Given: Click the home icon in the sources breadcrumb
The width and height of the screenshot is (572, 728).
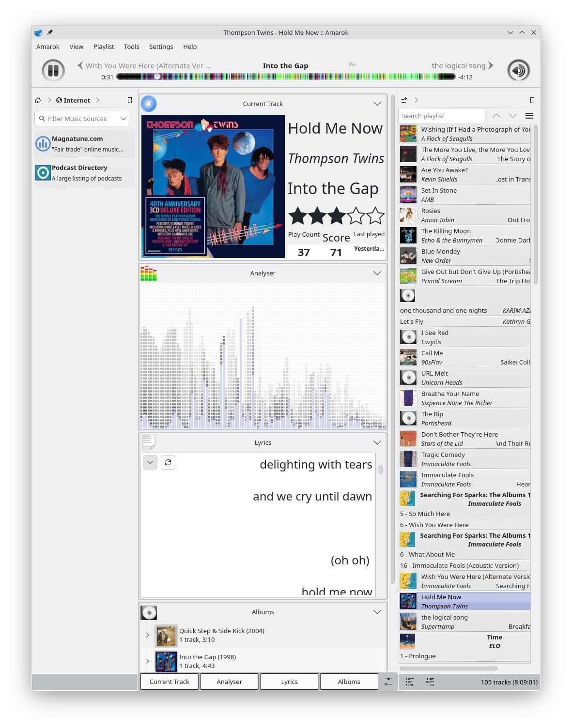Looking at the screenshot, I should click(38, 100).
